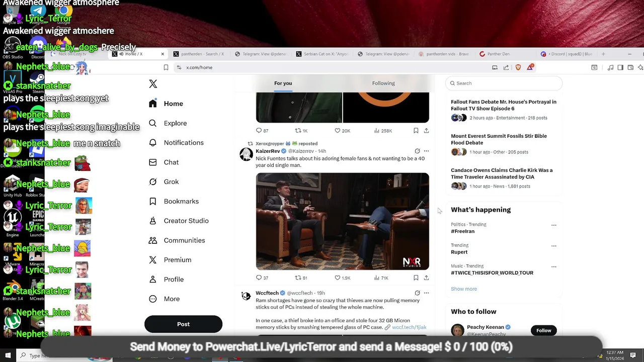Viewport: 644px width, 362px height.
Task: Open options for #FreeIran trend
Action: (553, 225)
